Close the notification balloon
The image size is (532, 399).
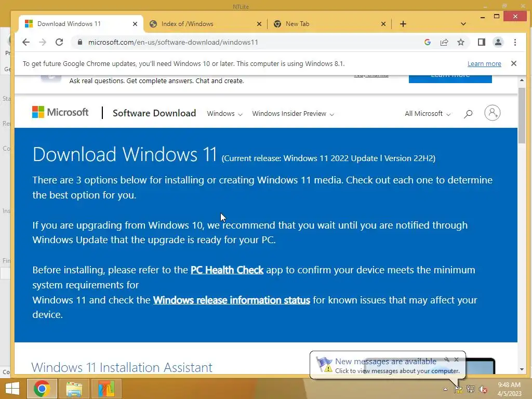click(456, 360)
